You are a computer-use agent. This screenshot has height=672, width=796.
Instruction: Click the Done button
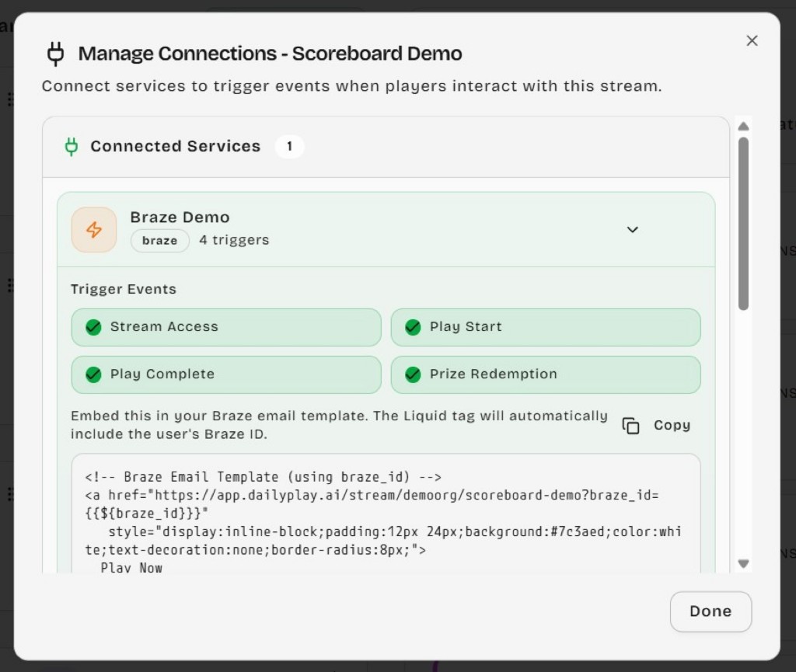[710, 611]
